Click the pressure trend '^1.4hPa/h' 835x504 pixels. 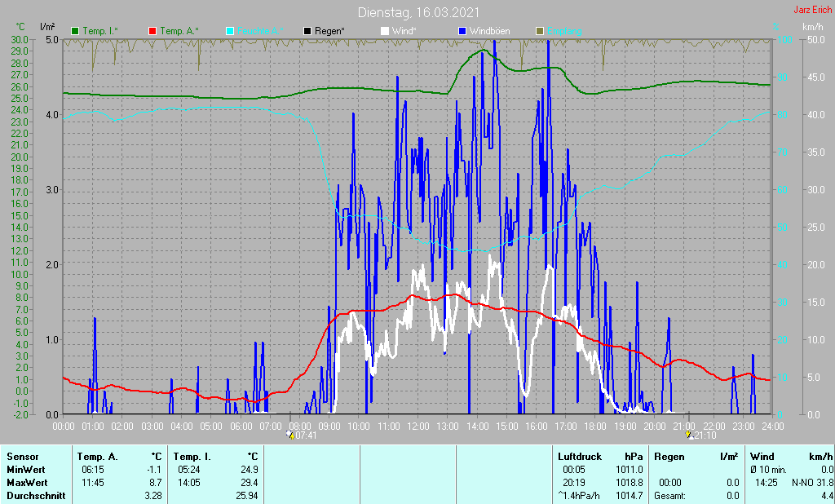[x=579, y=496]
